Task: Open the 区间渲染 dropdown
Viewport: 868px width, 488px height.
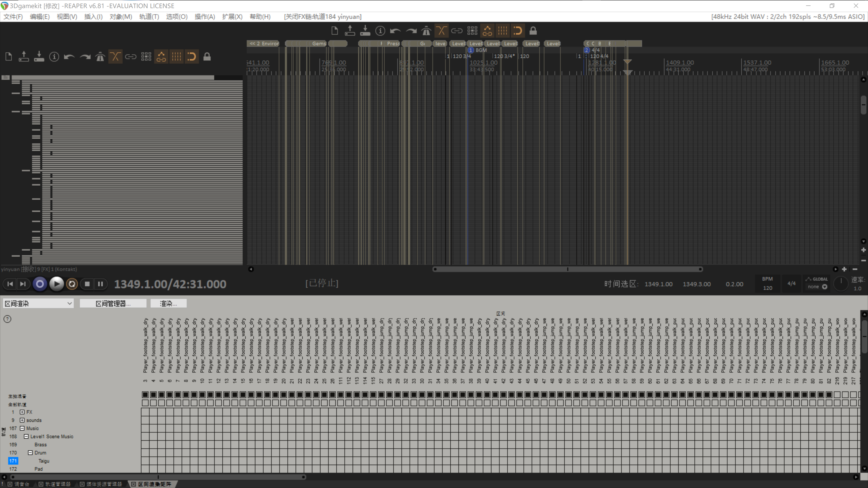Action: click(x=38, y=303)
